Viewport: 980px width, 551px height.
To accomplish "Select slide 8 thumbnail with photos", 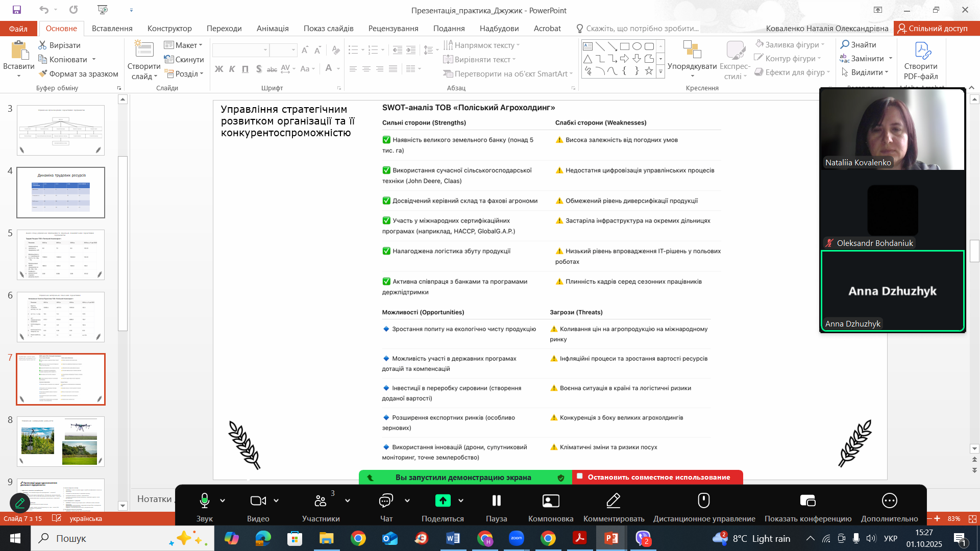I will pyautogui.click(x=61, y=441).
